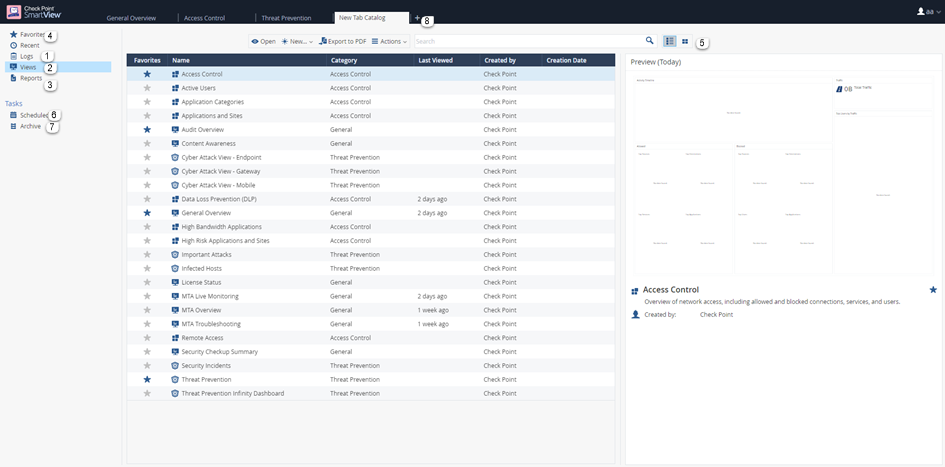Open Favorites in the sidebar
945x467 pixels.
coord(27,34)
